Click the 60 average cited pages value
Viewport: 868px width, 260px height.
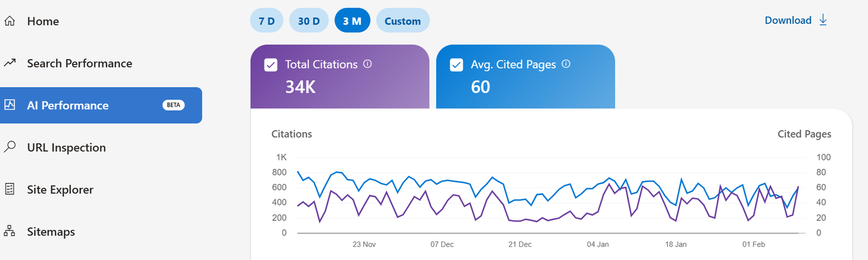(481, 87)
